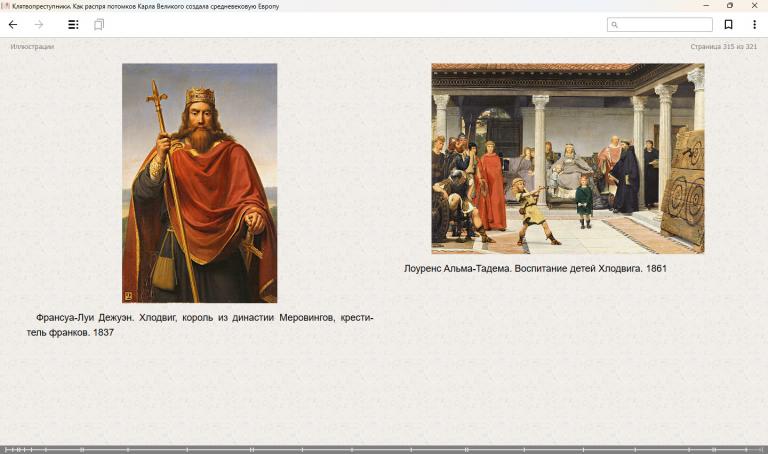The width and height of the screenshot is (768, 454).
Task: Click the Alma-Tadema painting image
Action: [x=568, y=158]
